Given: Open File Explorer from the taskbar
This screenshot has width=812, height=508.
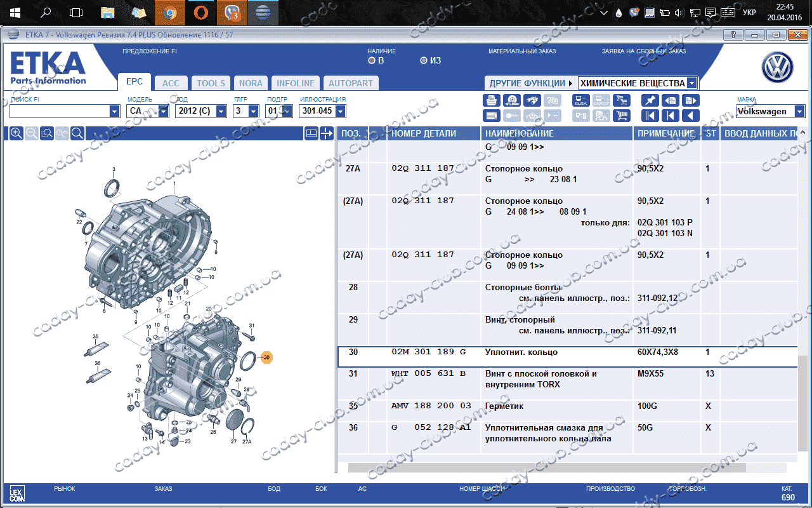Looking at the screenshot, I should [108, 12].
